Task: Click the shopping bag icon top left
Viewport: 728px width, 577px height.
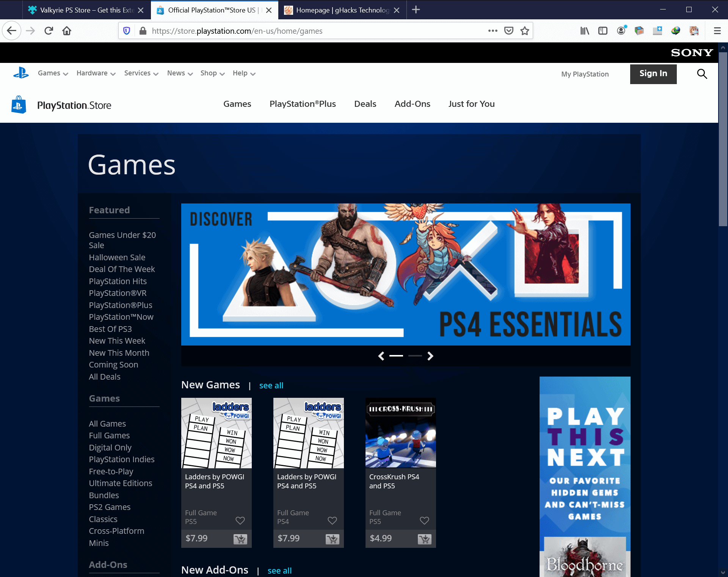Action: 18,105
